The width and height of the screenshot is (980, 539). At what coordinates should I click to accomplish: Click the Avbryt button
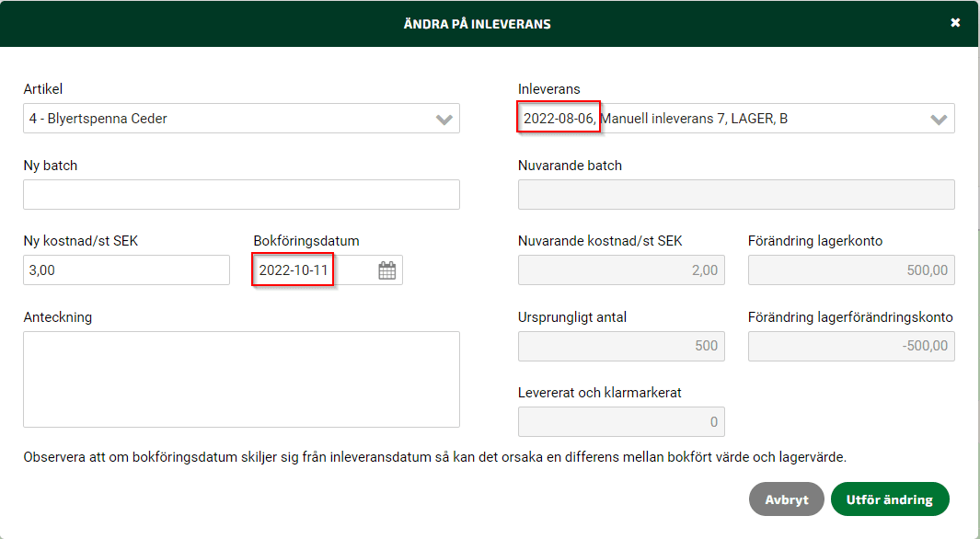[786, 499]
